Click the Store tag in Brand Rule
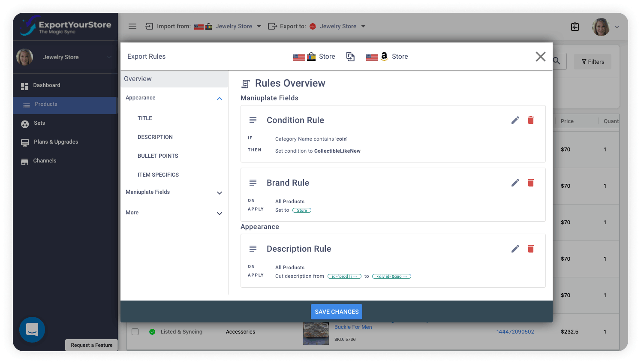 coord(302,211)
